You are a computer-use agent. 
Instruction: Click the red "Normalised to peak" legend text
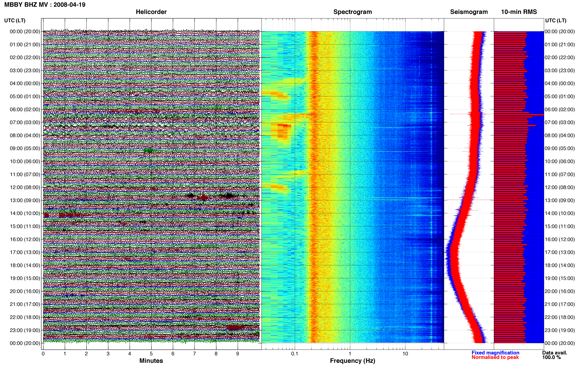pos(495,357)
